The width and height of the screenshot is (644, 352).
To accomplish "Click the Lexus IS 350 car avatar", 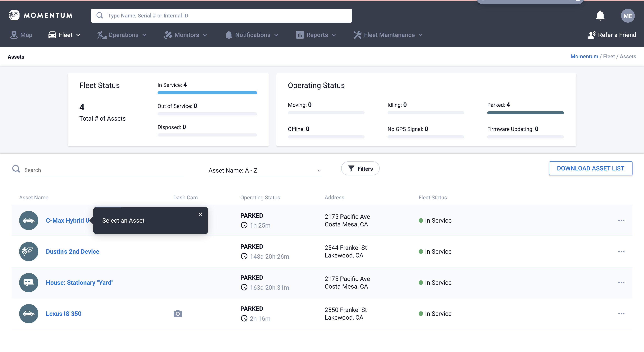I will [29, 313].
